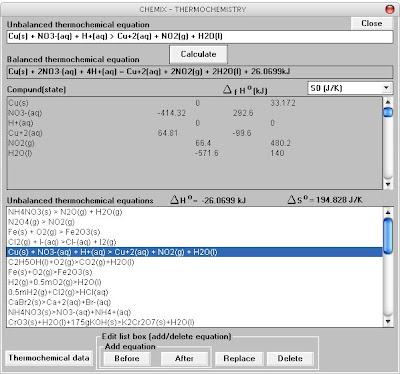Click equations list scrollbar up arrow
Screen dimensions: 400x374
click(388, 212)
